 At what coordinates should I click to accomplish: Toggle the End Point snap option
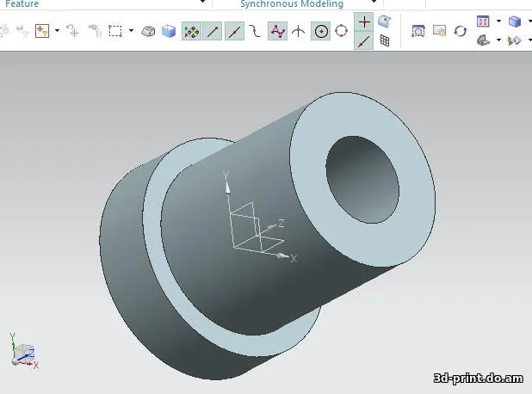[x=213, y=31]
